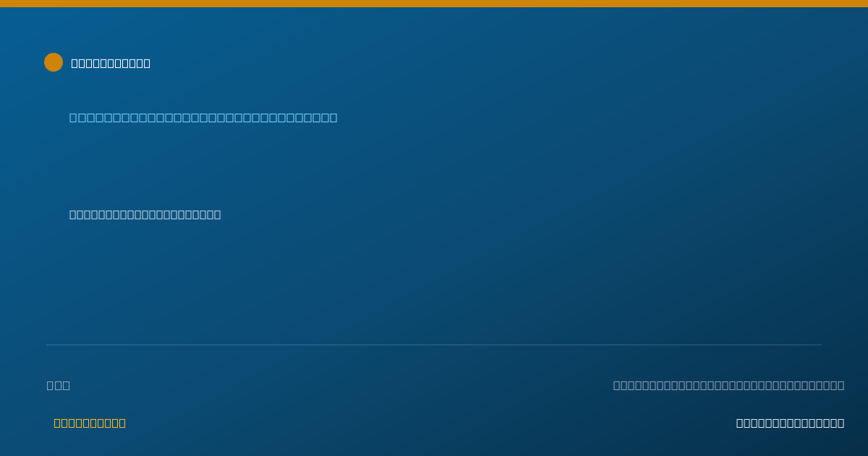This screenshot has height=456, width=868.
Task: Click the light blue headline text line
Action: click(x=203, y=117)
